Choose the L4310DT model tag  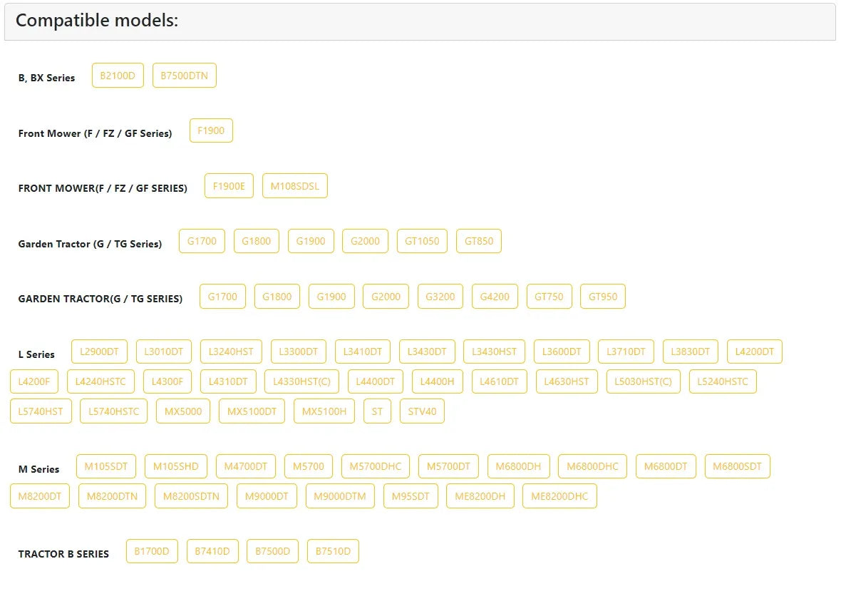point(228,381)
